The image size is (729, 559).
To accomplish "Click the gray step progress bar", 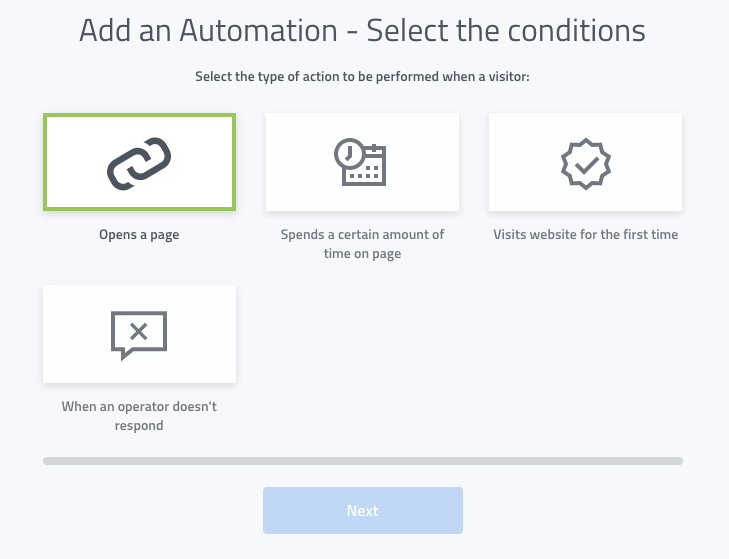I will (x=363, y=461).
